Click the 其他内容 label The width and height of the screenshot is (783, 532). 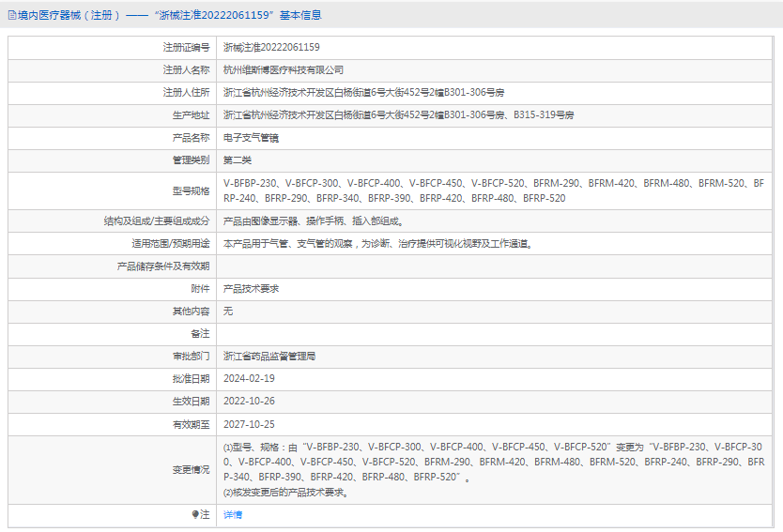point(191,311)
